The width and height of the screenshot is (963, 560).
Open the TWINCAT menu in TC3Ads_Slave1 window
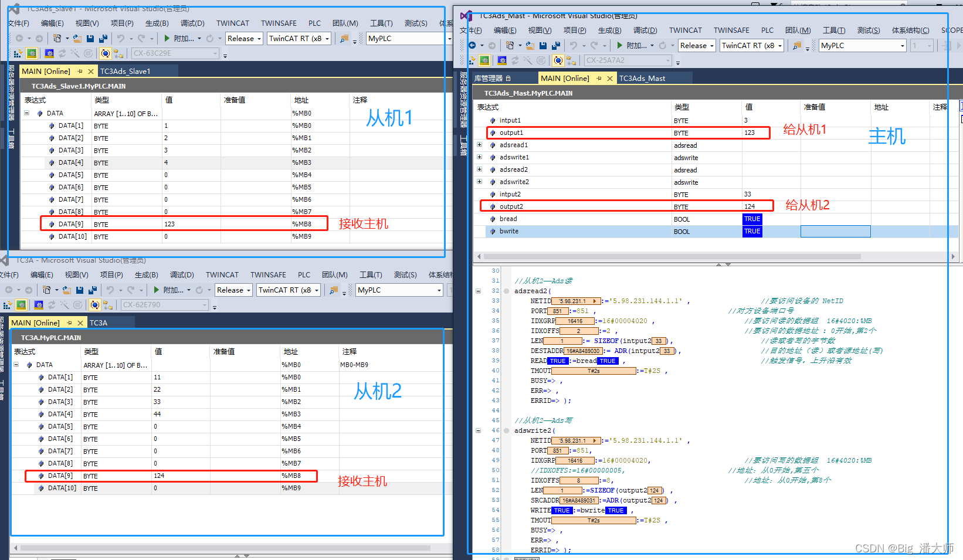pos(233,23)
